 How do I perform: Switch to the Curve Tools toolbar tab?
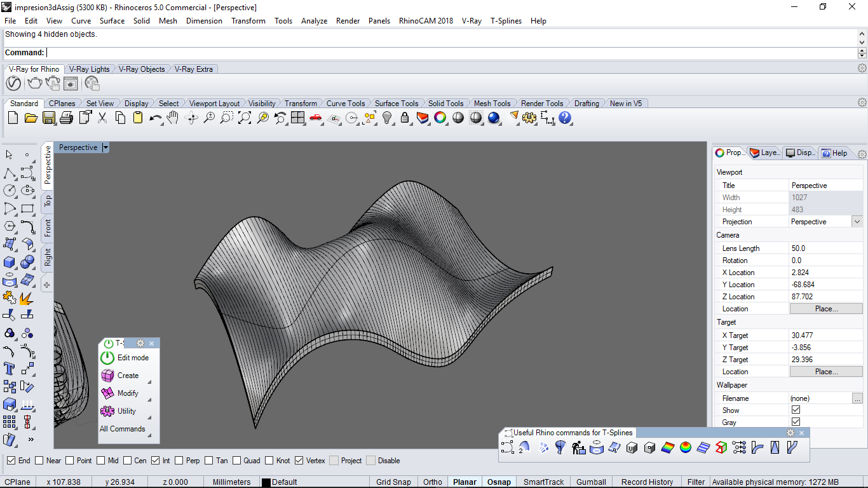point(345,104)
